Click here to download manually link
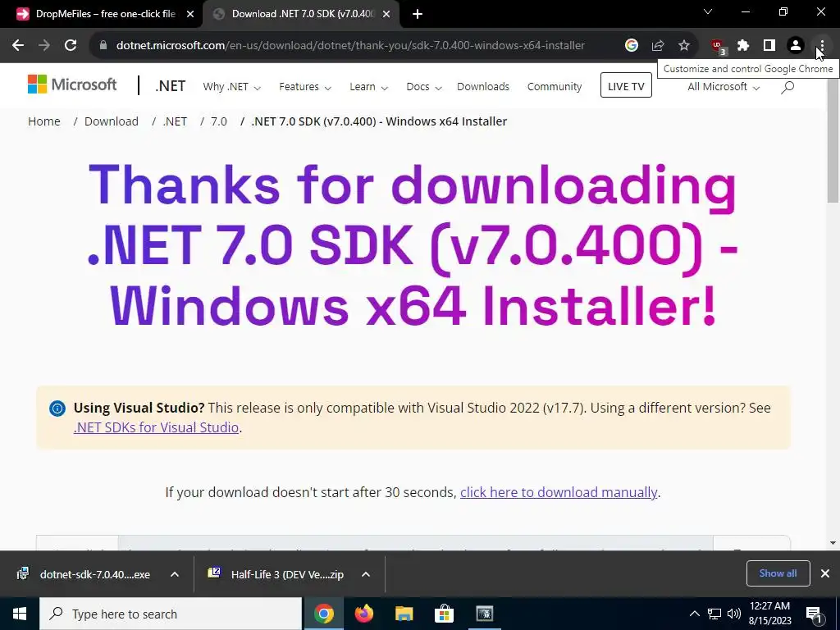Screen dimensions: 840x630 (558, 492)
